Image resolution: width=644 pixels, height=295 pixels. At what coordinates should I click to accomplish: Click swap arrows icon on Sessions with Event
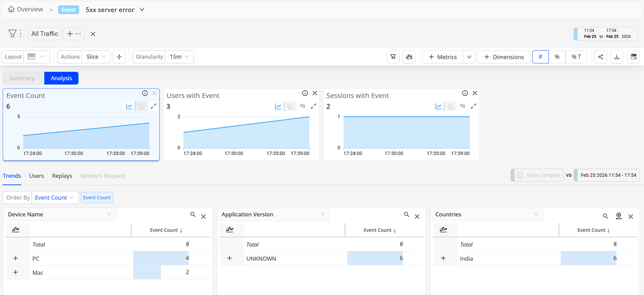pos(462,106)
